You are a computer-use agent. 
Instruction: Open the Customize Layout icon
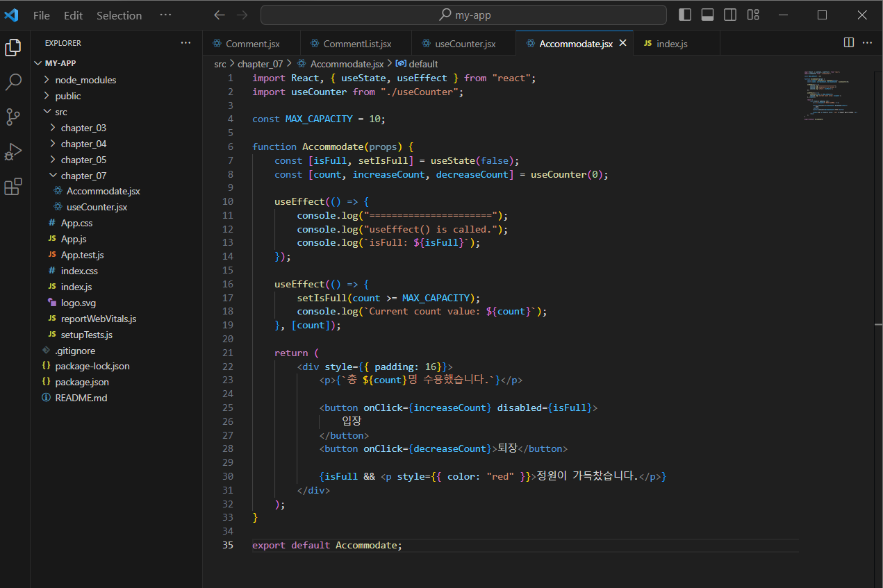(753, 15)
